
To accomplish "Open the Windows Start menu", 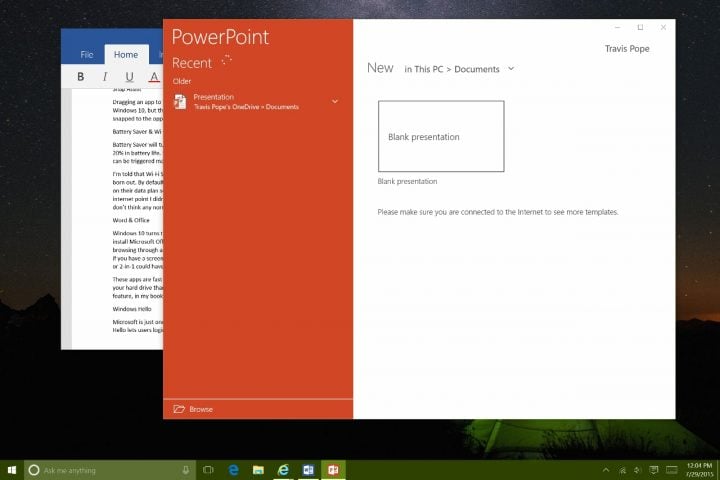I will pyautogui.click(x=12, y=470).
